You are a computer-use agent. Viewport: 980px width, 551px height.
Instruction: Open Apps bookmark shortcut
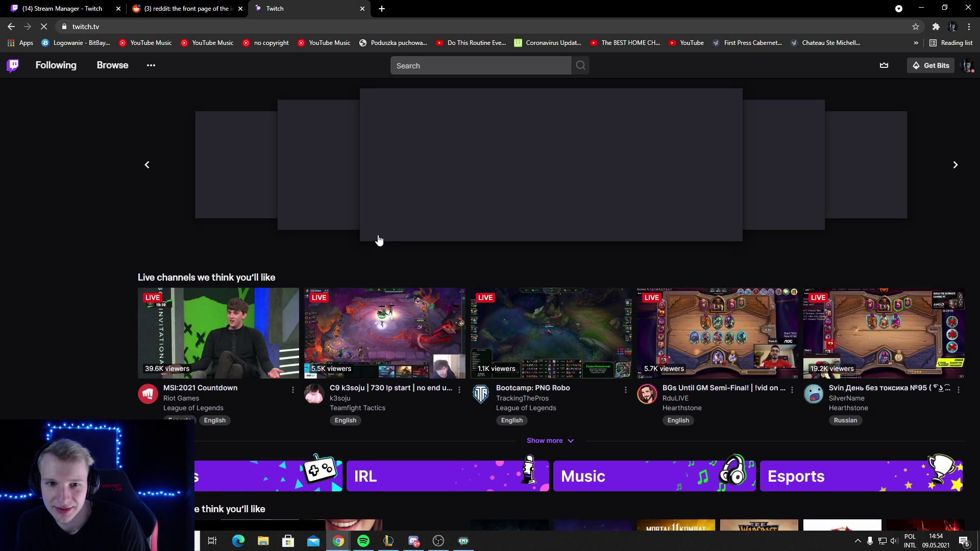(x=20, y=43)
